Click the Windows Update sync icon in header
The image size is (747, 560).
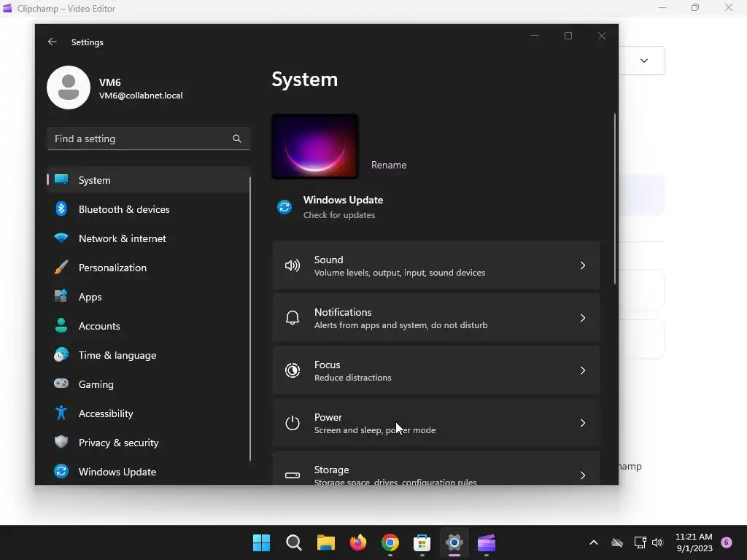[285, 207]
